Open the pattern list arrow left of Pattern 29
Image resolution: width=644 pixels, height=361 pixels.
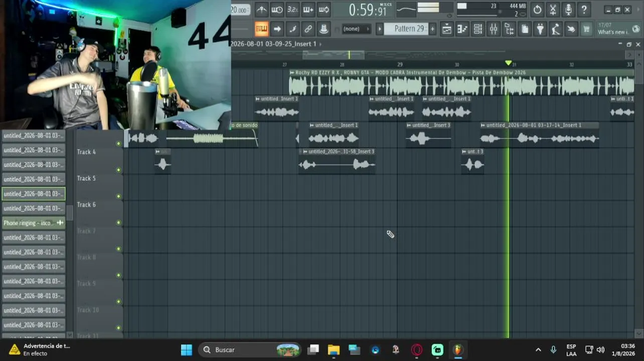[380, 29]
